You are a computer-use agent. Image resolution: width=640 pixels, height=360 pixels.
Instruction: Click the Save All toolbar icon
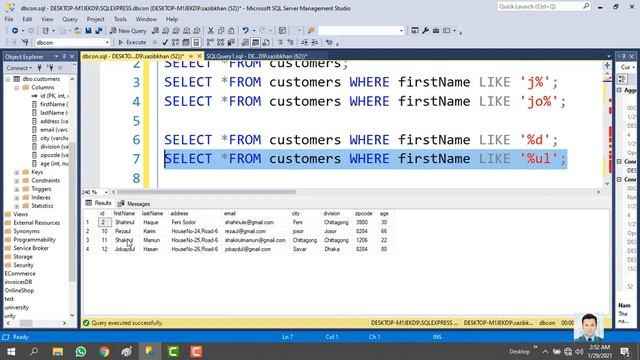click(99, 31)
